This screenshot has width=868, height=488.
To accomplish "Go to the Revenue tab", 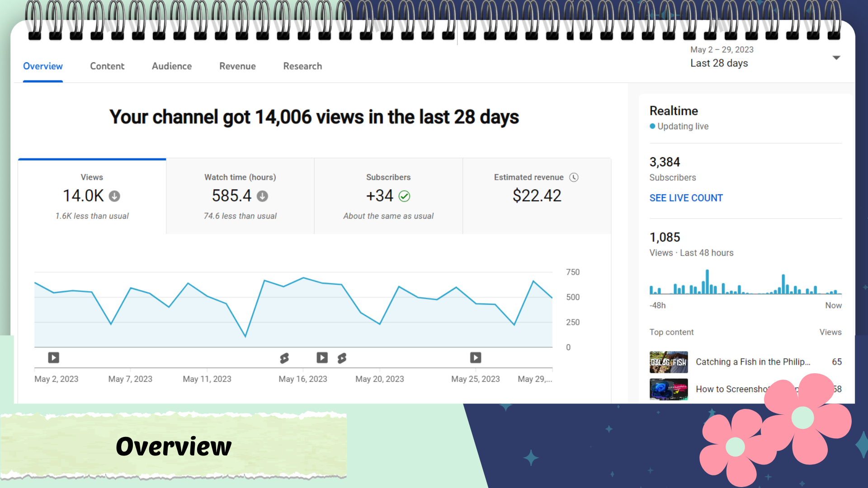I will [237, 66].
